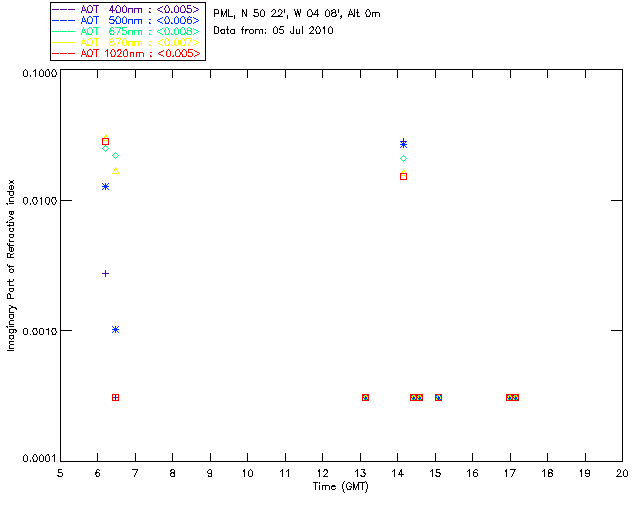This screenshot has width=640, height=512.
Task: Click the x-axis tick label 15
Action: tap(435, 473)
